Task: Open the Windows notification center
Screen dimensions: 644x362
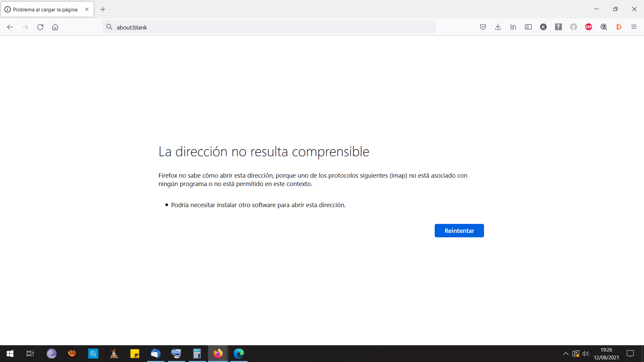Action: [x=630, y=354]
